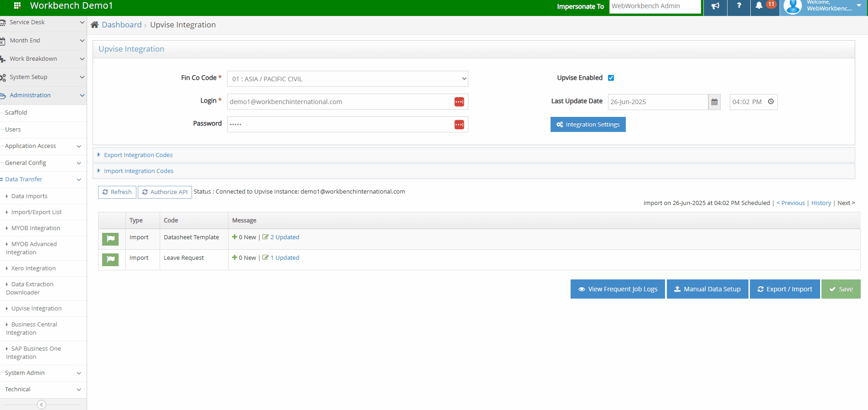Open the Last Update Date calendar picker
The width and height of the screenshot is (868, 410).
714,102
